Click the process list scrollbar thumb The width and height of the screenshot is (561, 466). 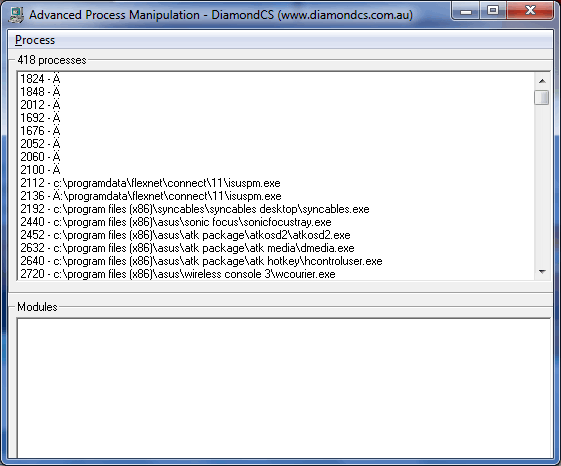[x=542, y=97]
